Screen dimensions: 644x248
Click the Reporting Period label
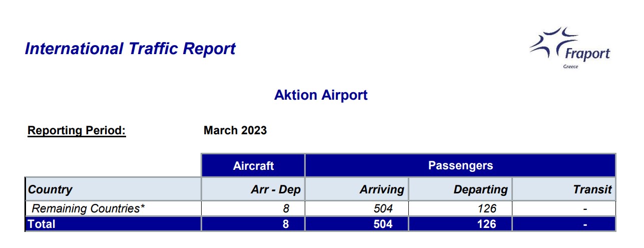pyautogui.click(x=77, y=131)
